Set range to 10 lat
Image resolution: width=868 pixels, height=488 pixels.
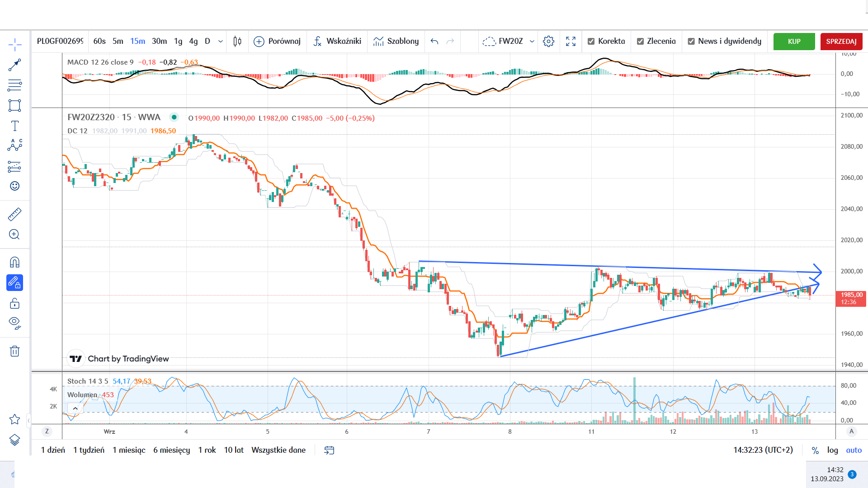click(x=234, y=450)
